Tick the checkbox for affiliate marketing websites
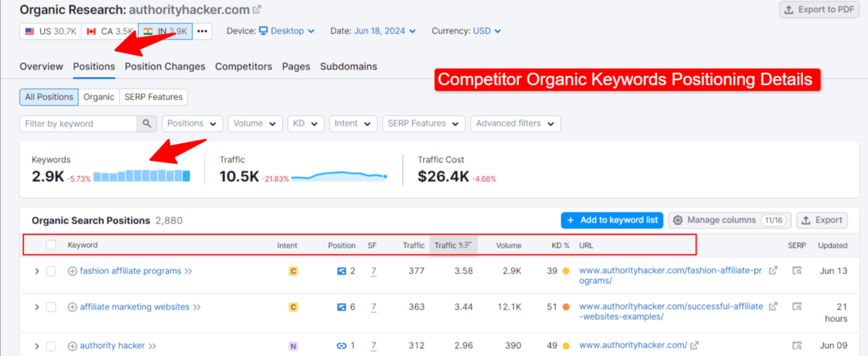This screenshot has height=356, width=868. tap(51, 307)
